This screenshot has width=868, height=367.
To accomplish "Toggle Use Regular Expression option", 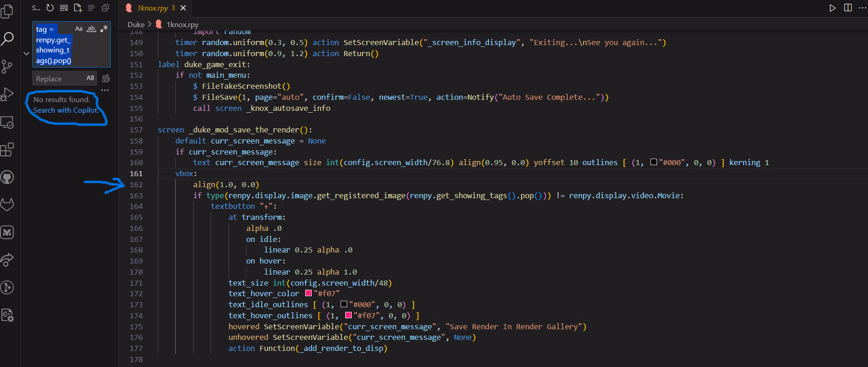I will point(104,29).
